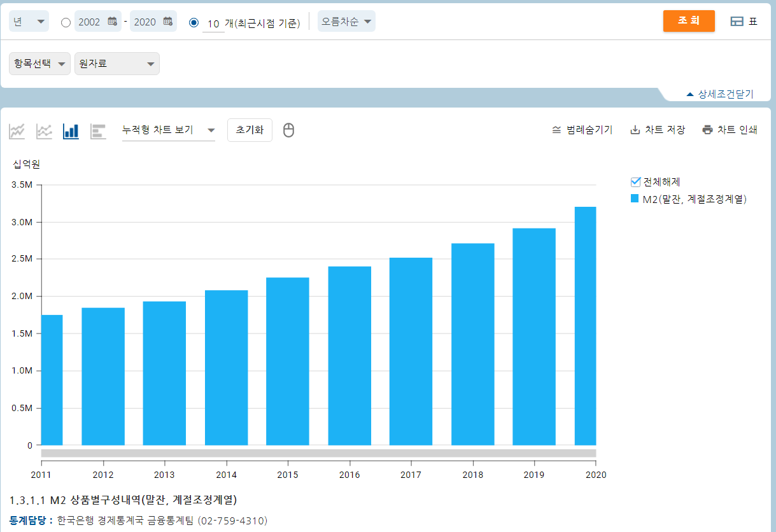Collapse detailed conditions 상세조건닫기

pyautogui.click(x=720, y=94)
